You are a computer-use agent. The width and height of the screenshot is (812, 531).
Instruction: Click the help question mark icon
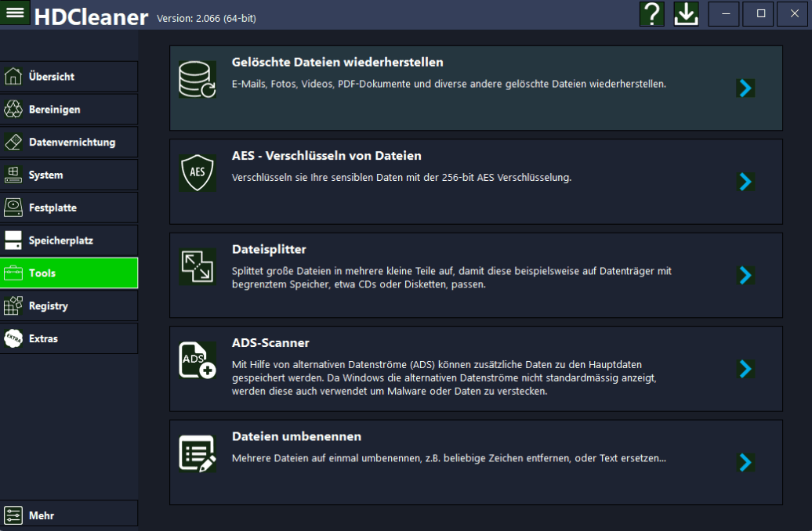(652, 14)
